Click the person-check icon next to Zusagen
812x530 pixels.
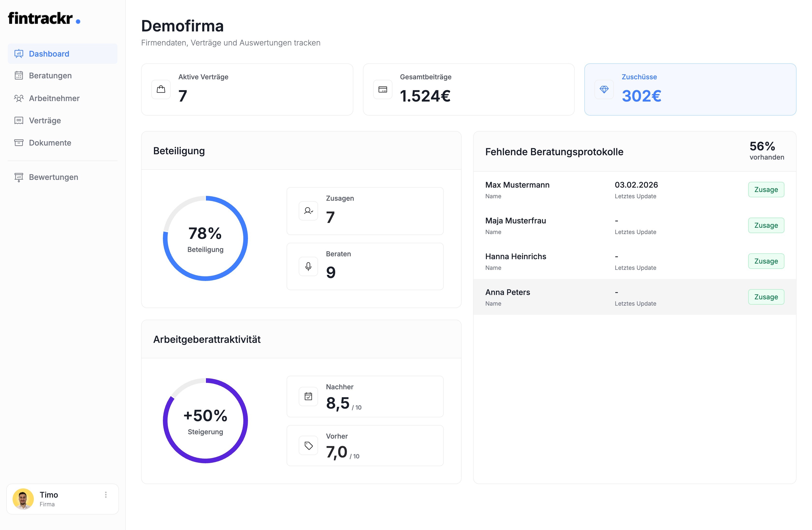[x=308, y=211]
